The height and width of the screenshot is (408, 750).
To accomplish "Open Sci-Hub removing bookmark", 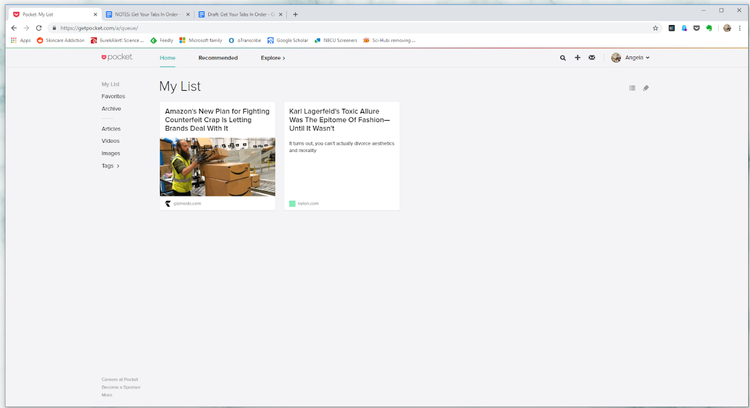I will 389,41.
